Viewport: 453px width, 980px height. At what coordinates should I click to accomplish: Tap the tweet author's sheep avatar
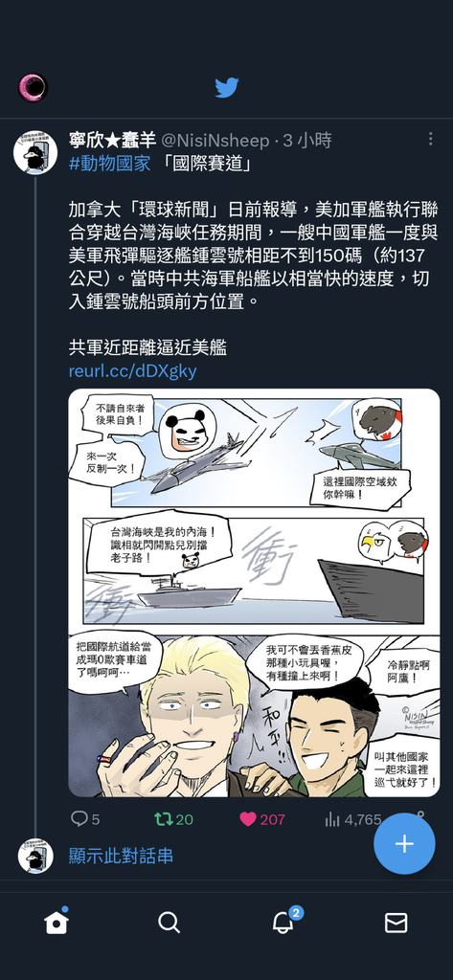[35, 152]
